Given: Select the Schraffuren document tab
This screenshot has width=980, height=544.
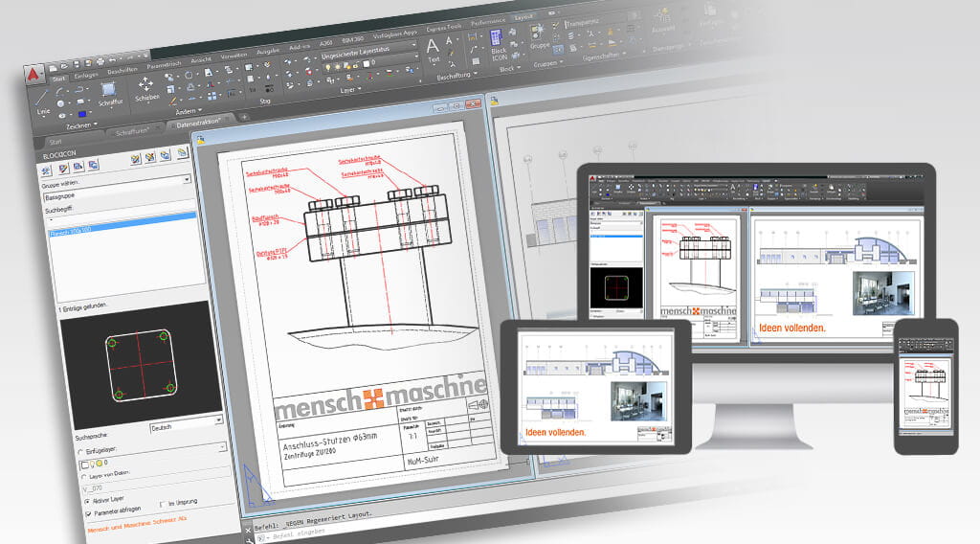Looking at the screenshot, I should 132,131.
